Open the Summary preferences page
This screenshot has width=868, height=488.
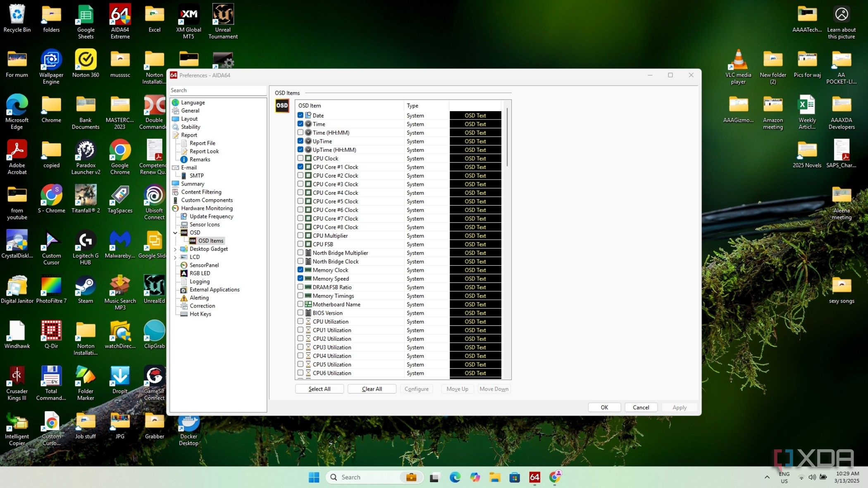tap(193, 184)
